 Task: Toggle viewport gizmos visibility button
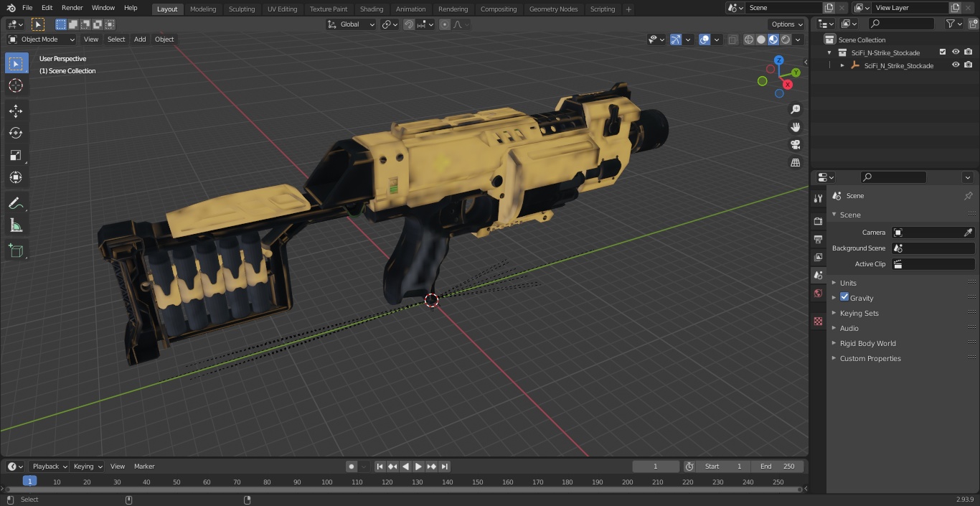676,39
